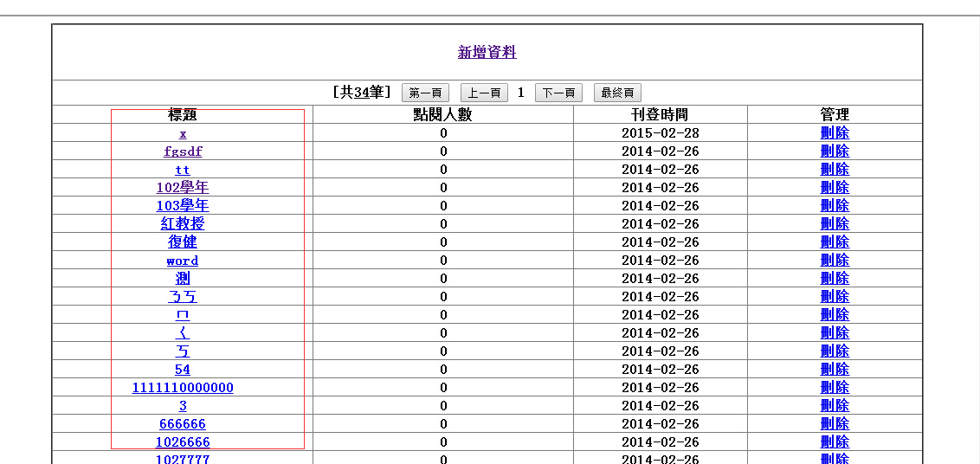Open the entry titled x

183,133
